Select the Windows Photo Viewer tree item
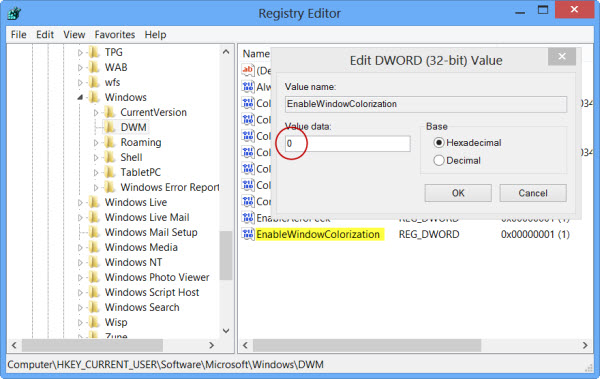Image resolution: width=600 pixels, height=379 pixels. point(157,277)
